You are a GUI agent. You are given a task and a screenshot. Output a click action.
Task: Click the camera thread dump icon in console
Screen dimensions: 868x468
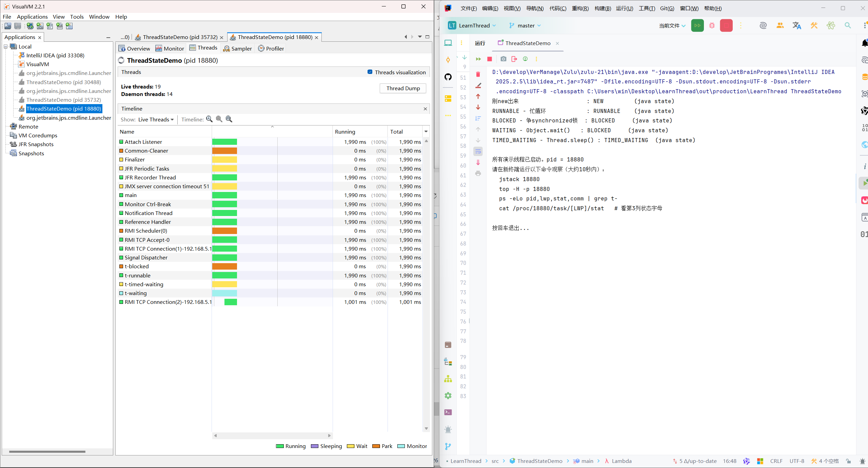pyautogui.click(x=503, y=59)
